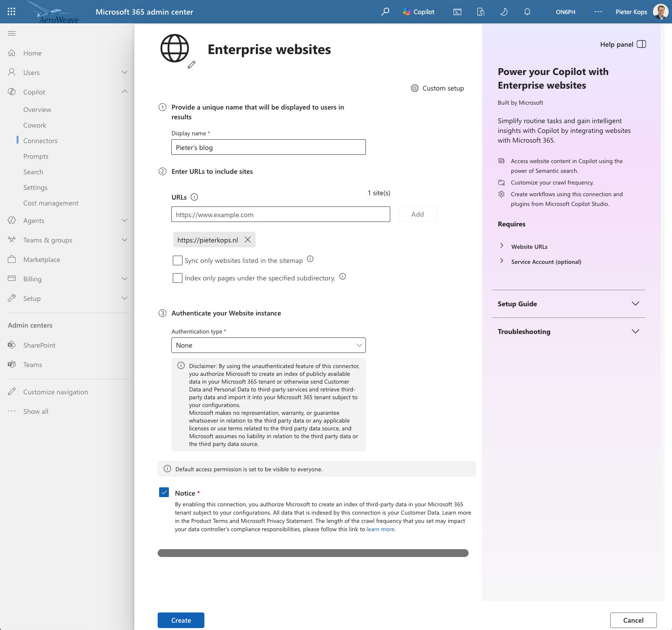672x630 pixels.
Task: Select Connectors in navigation
Action: pos(40,141)
